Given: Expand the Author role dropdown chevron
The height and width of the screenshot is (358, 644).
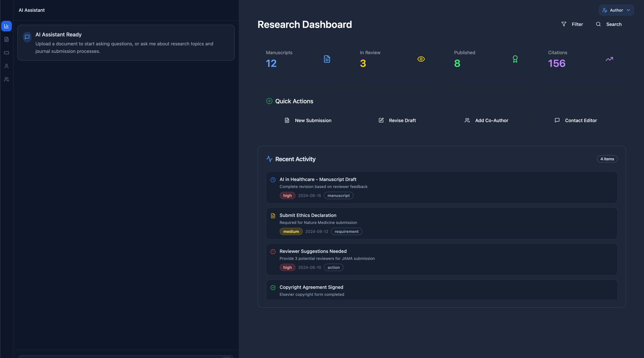Looking at the screenshot, I should click(x=628, y=10).
